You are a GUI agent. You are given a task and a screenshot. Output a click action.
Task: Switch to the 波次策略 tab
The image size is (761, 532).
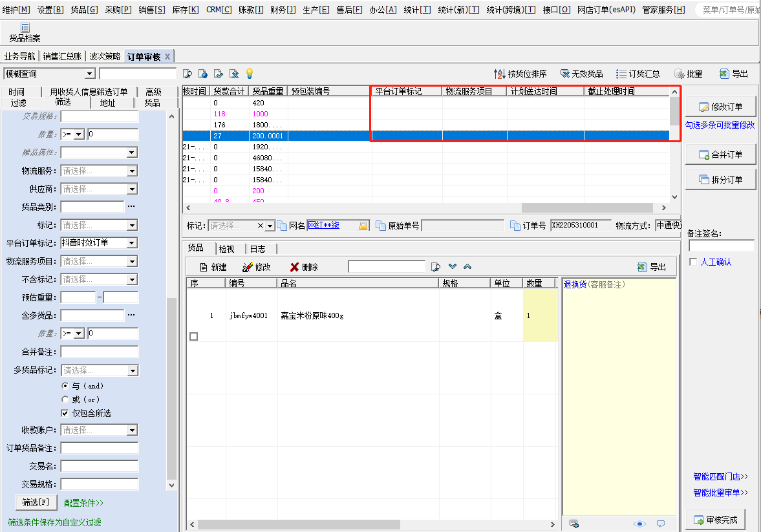pyautogui.click(x=105, y=56)
